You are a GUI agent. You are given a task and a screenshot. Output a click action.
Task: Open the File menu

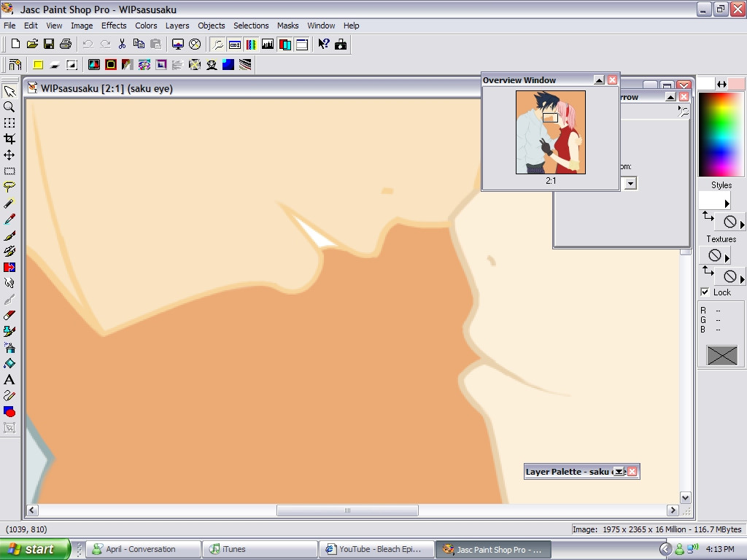9,26
